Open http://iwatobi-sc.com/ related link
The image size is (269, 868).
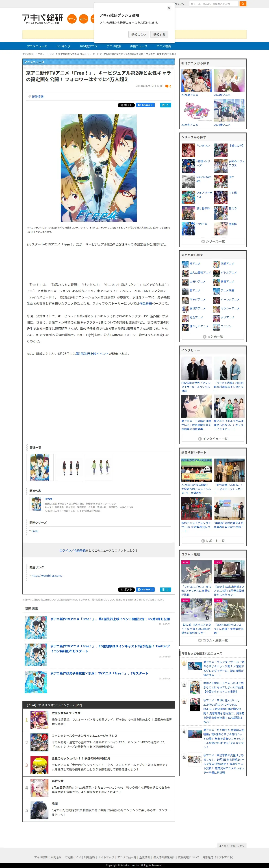47,576
